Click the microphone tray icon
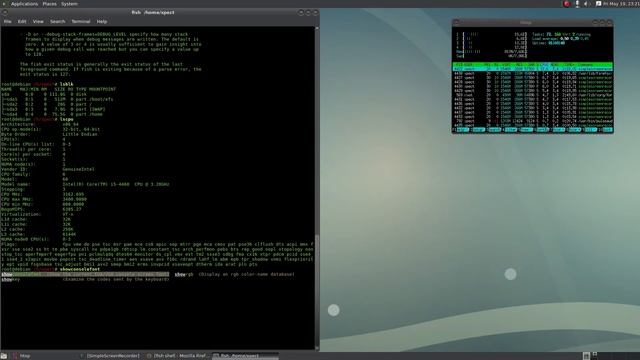 click(577, 4)
